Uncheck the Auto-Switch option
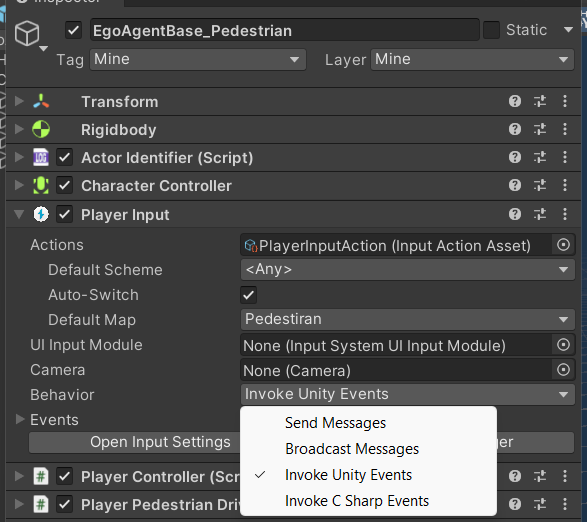This screenshot has height=522, width=587. coord(248,295)
